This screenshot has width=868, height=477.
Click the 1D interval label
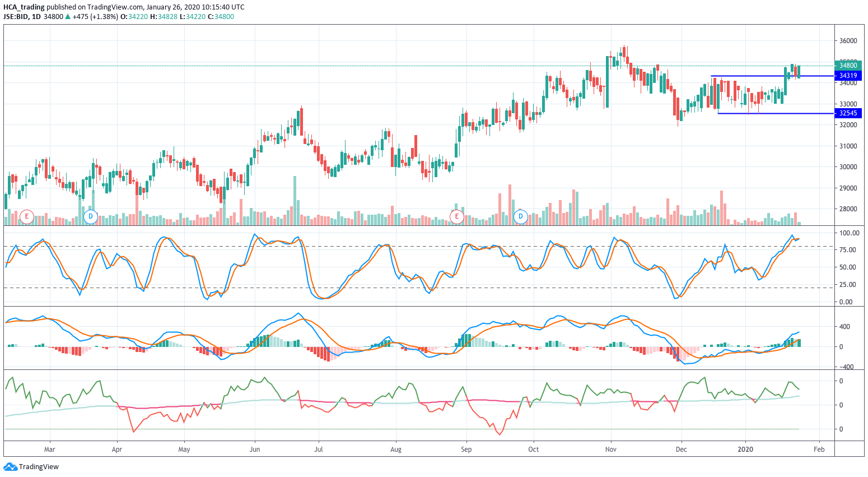pos(36,17)
